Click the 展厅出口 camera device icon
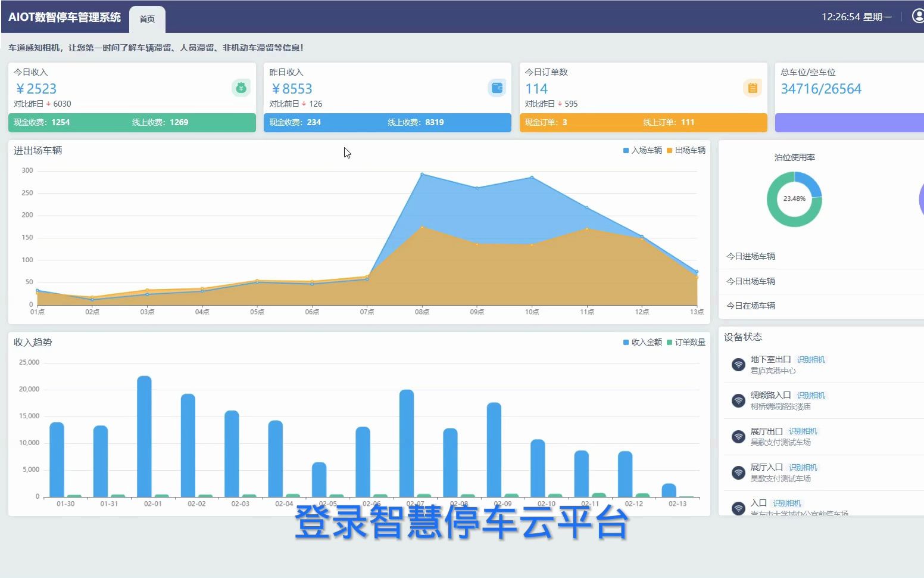924x578 pixels. 738,436
